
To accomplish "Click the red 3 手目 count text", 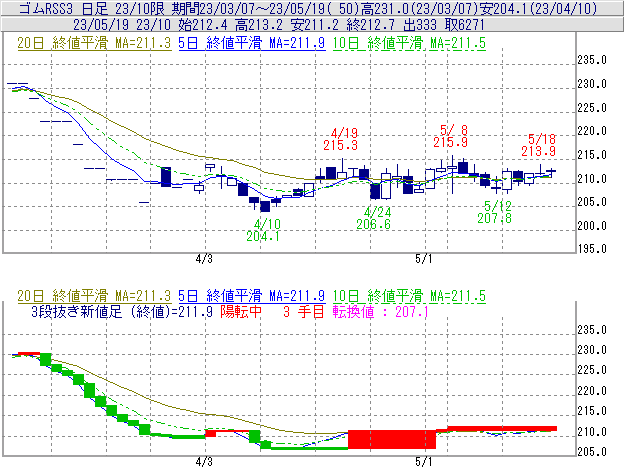I will [304, 311].
